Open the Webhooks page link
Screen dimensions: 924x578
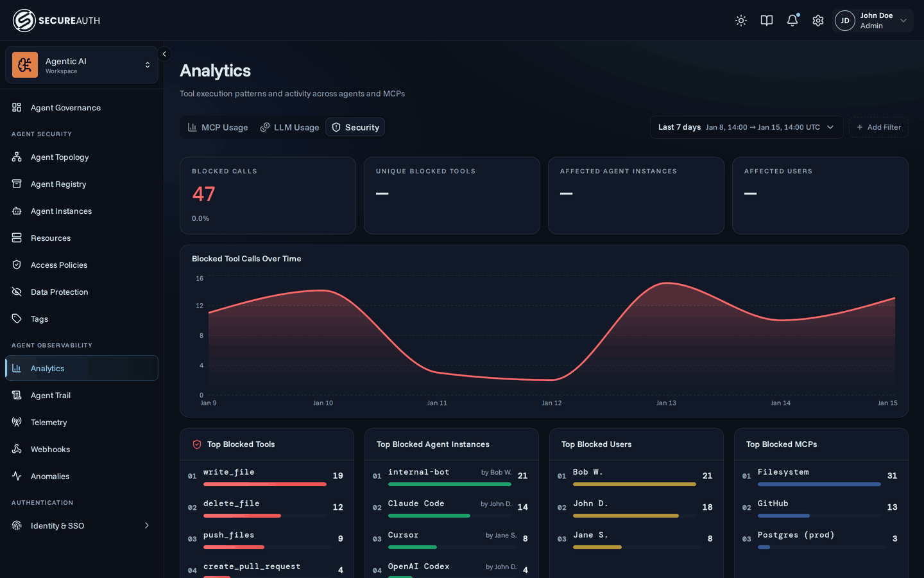pos(81,449)
